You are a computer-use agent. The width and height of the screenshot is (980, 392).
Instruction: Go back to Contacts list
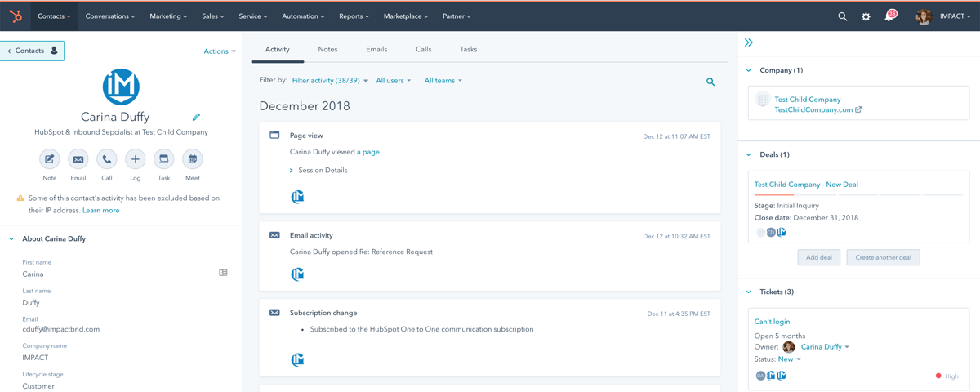tap(33, 51)
